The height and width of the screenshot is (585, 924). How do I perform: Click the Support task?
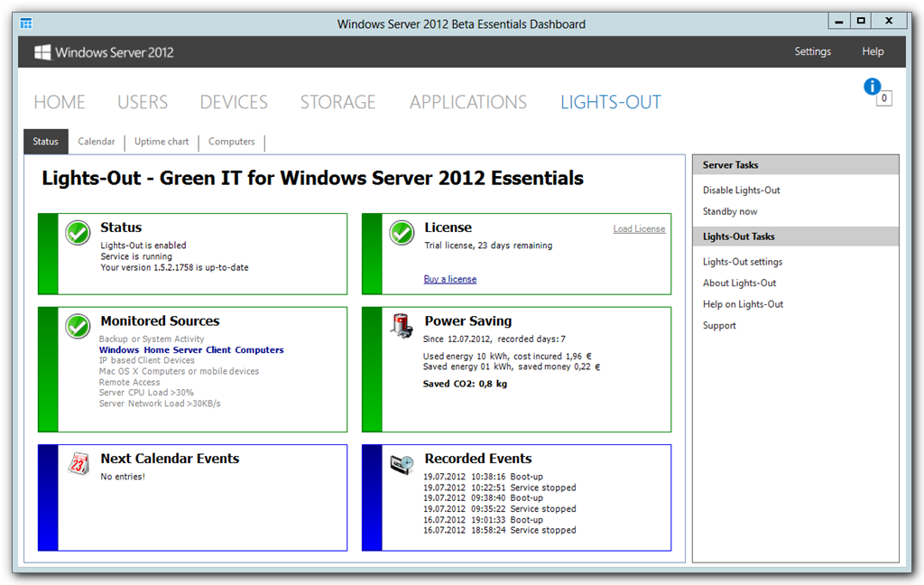(719, 325)
